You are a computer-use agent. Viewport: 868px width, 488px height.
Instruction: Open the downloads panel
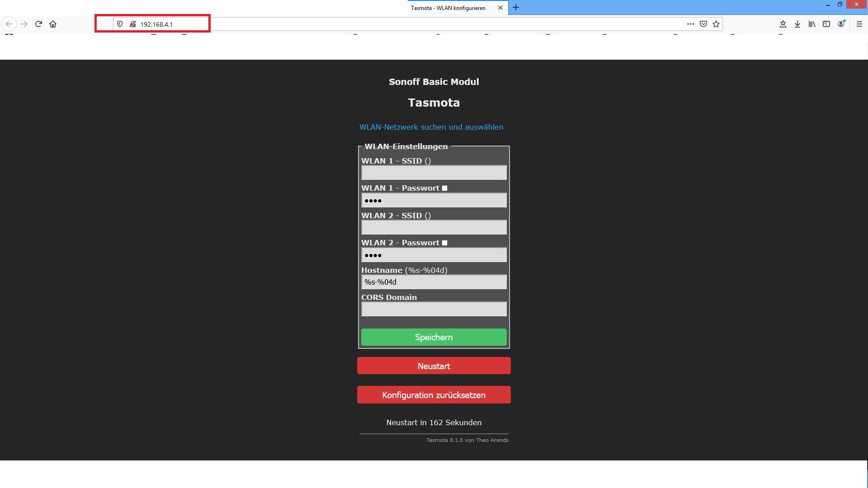coord(797,24)
